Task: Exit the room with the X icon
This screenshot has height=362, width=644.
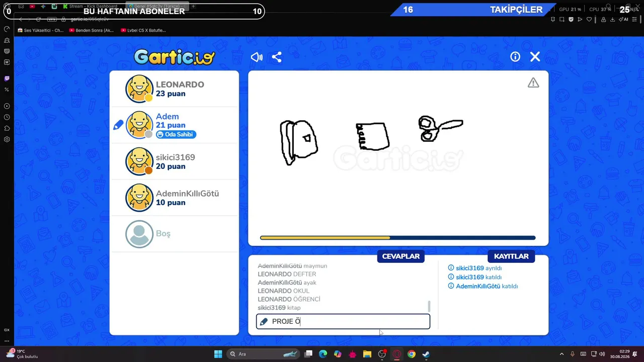Action: (x=535, y=57)
